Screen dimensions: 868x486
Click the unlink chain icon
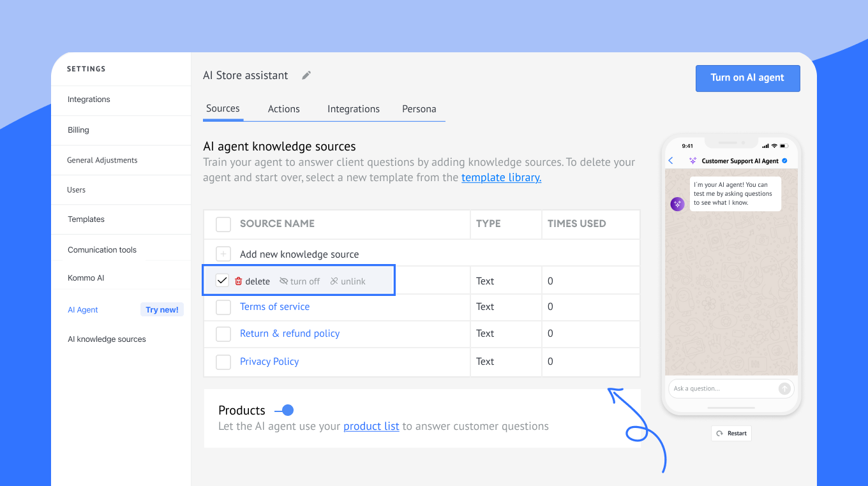point(334,281)
